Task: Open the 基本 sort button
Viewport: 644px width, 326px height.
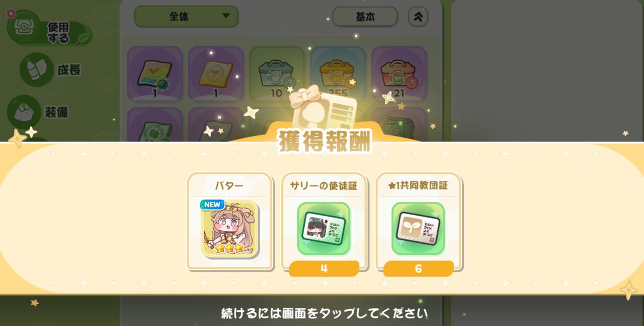Action: coord(365,17)
